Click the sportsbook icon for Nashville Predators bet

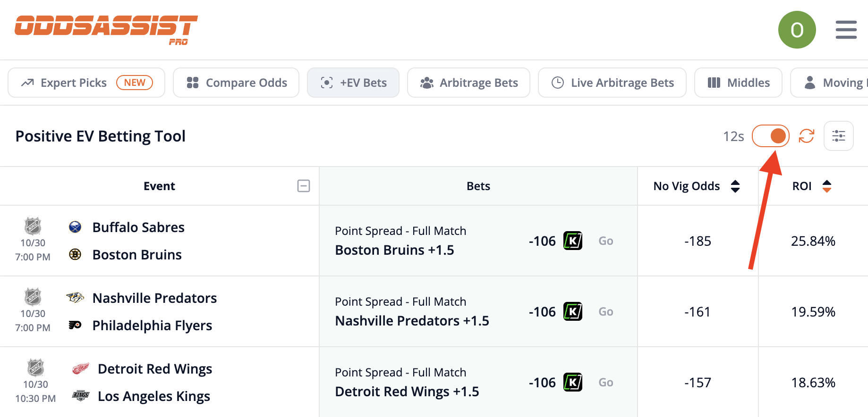tap(573, 312)
